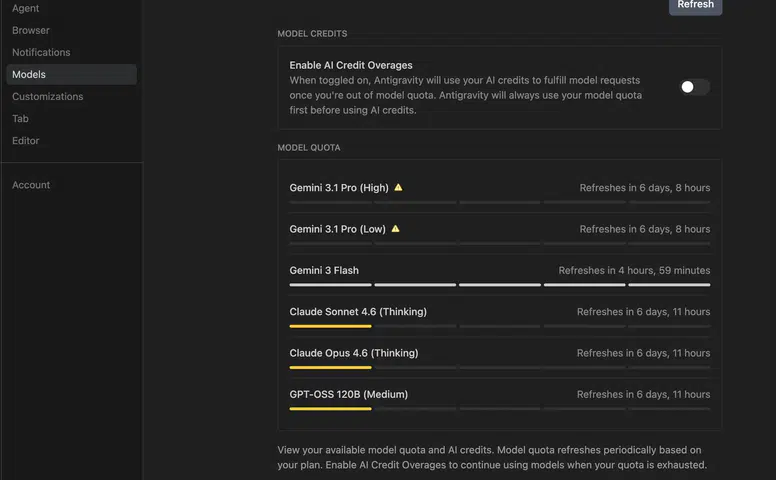This screenshot has width=776, height=480.
Task: Click the Gemini 3.1 Pro (Low) quota bar
Action: [500, 243]
